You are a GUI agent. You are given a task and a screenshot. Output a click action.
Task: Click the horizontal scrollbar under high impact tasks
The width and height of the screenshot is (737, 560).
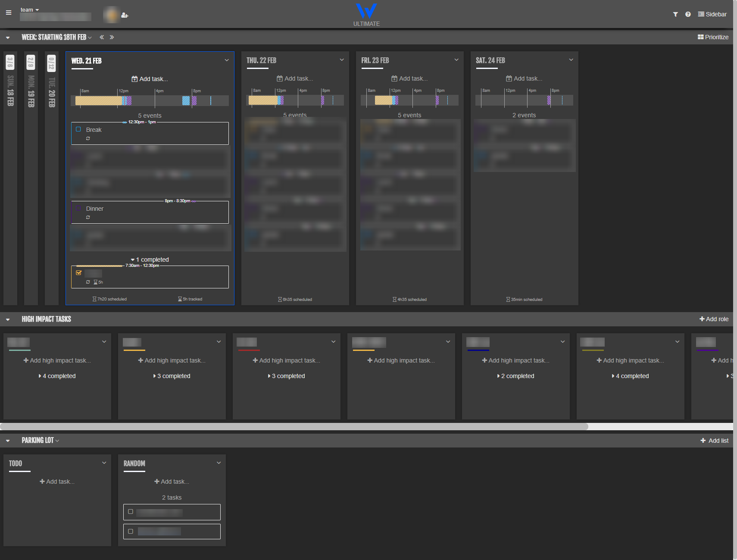tap(295, 426)
